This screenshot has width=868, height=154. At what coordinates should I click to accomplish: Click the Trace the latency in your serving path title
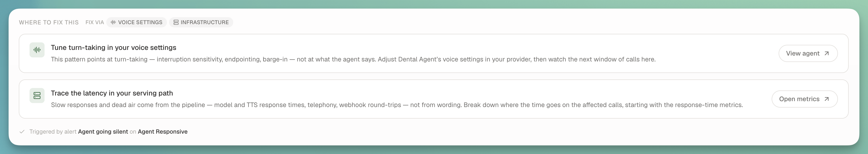point(112,93)
